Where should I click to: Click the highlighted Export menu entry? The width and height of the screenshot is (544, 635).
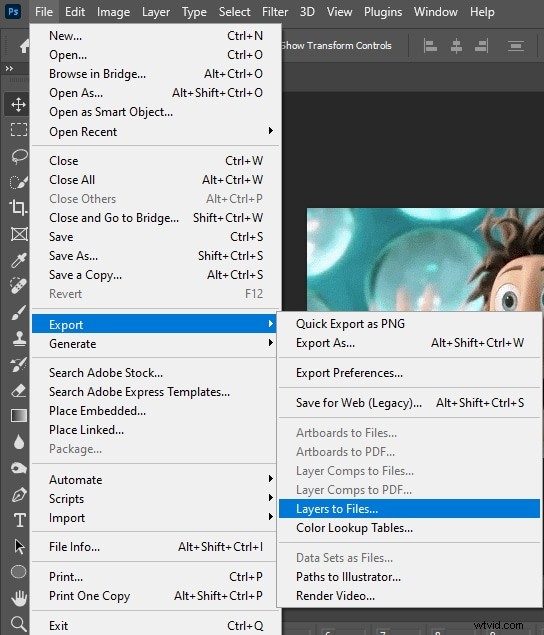[154, 324]
